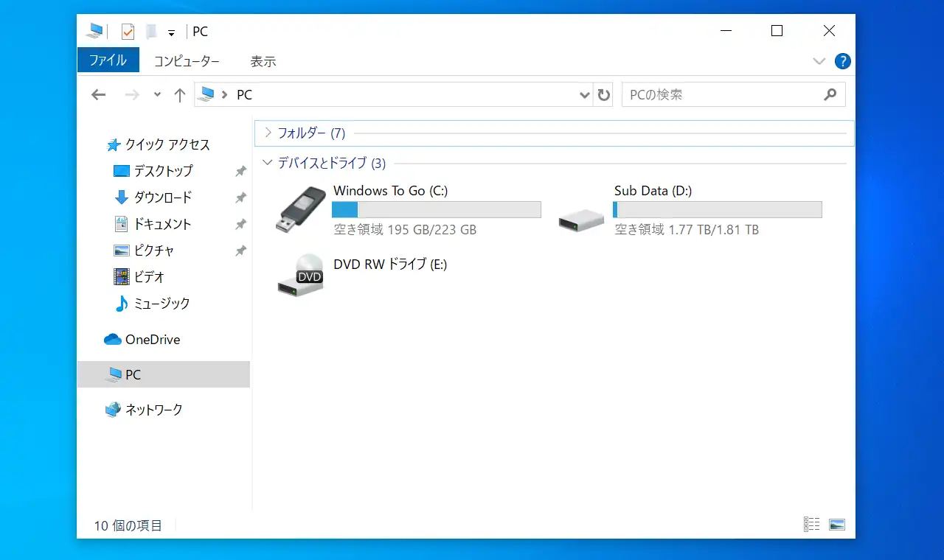Click the デバイスとドライブ (3) heading

tap(332, 164)
